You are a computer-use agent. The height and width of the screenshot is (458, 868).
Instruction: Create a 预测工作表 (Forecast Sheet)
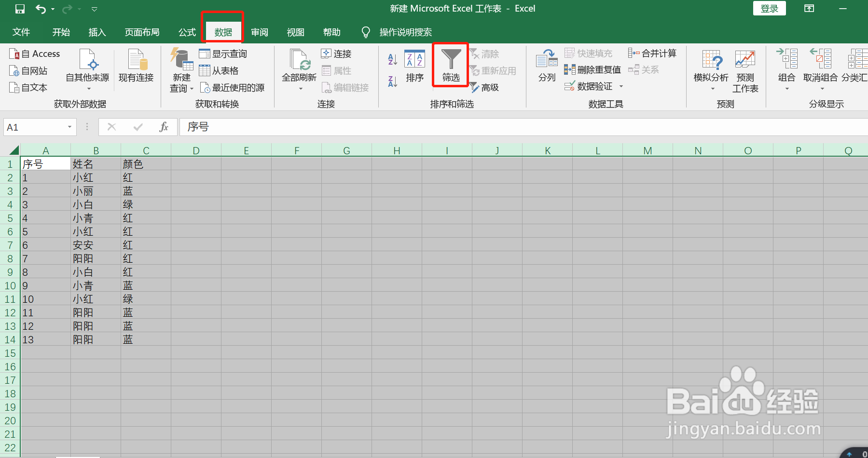coord(745,67)
